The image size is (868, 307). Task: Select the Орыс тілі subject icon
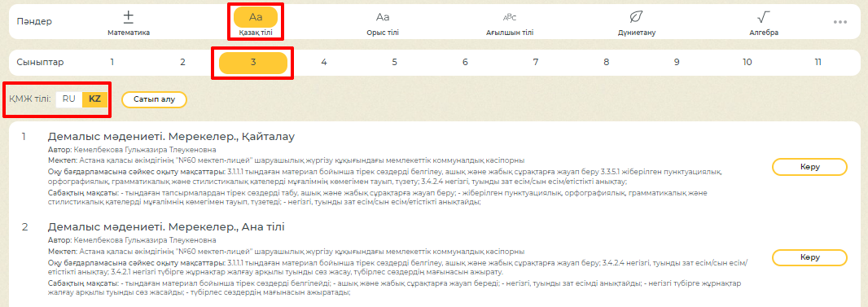click(383, 17)
